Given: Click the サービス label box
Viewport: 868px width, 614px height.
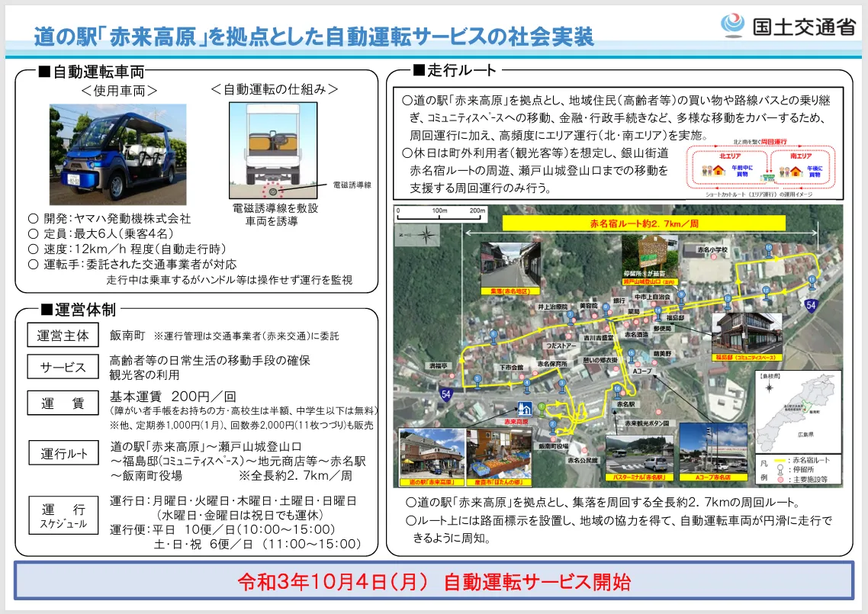Looking at the screenshot, I should [63, 367].
